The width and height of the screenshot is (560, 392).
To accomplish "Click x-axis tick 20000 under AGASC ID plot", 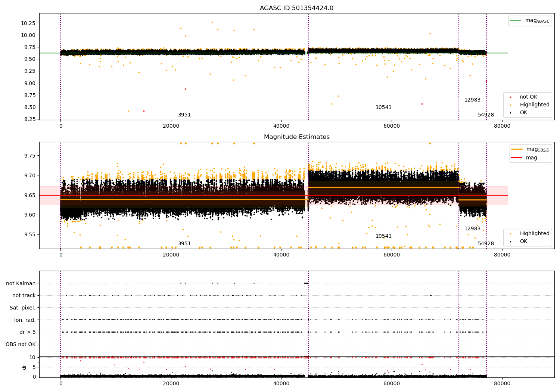I will [x=171, y=126].
